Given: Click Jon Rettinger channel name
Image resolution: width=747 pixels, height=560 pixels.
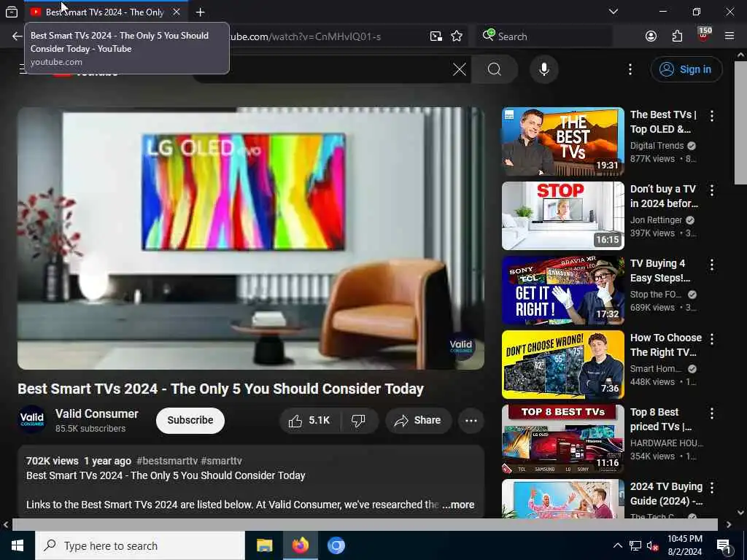Looking at the screenshot, I should pos(656,220).
